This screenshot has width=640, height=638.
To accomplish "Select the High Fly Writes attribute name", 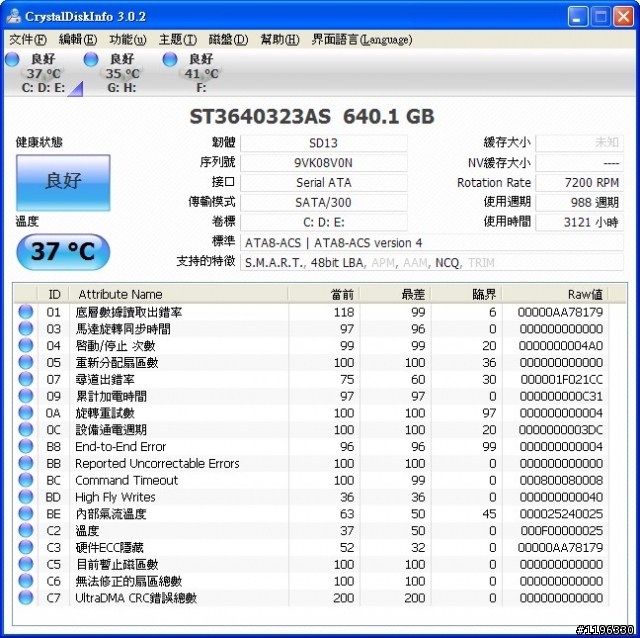I will point(115,497).
